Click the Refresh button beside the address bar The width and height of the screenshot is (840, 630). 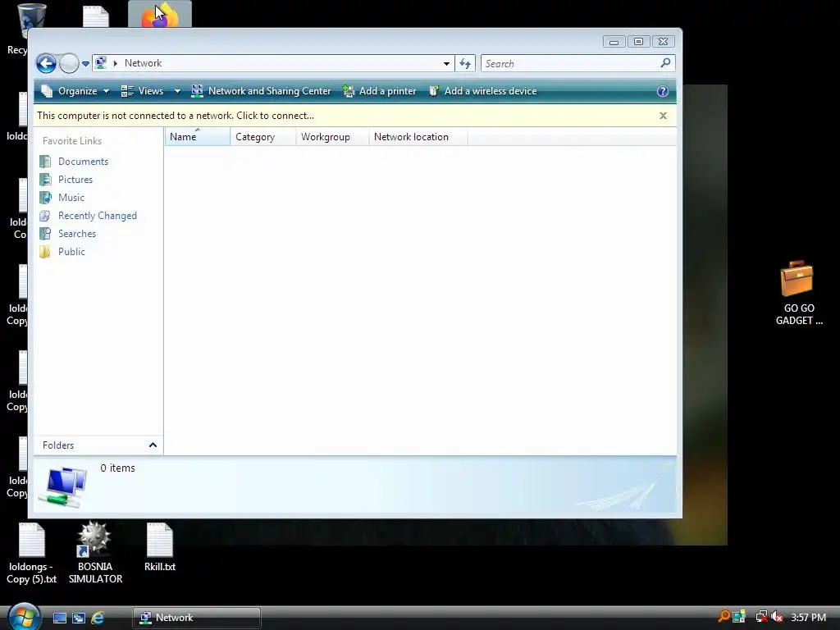[x=465, y=63]
